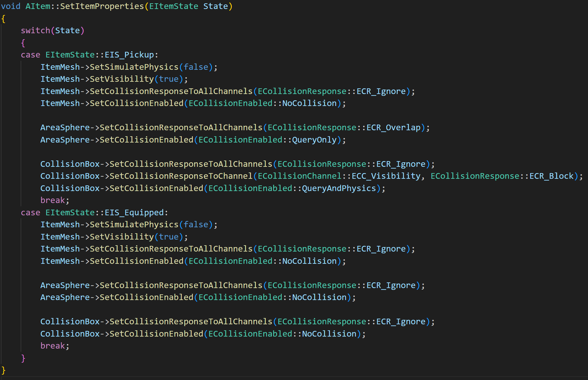
Task: Click opening brace of the function body
Action: (x=3, y=19)
